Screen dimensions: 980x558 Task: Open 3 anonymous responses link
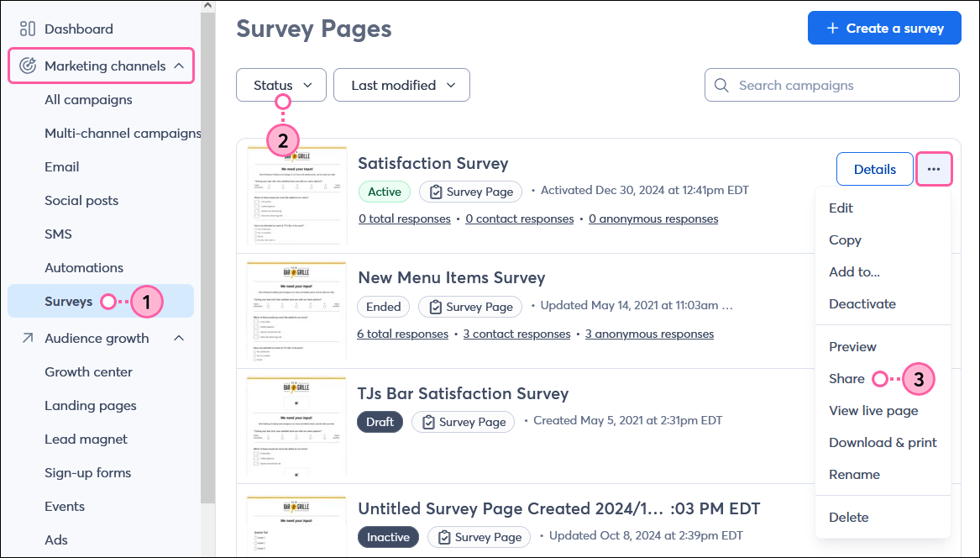649,334
